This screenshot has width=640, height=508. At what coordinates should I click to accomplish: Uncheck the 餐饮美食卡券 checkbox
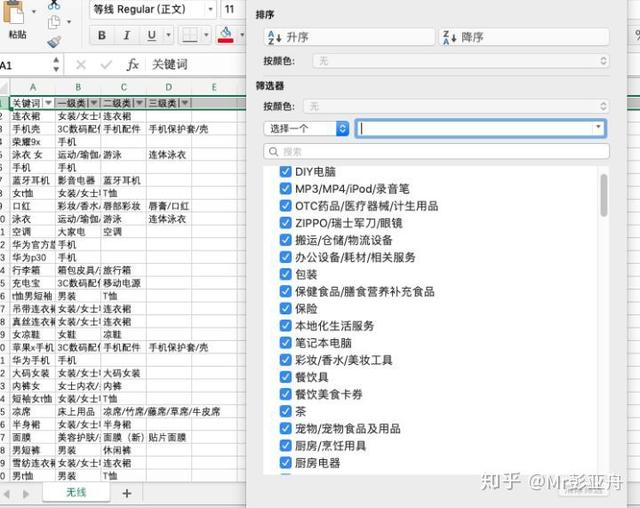pos(285,394)
